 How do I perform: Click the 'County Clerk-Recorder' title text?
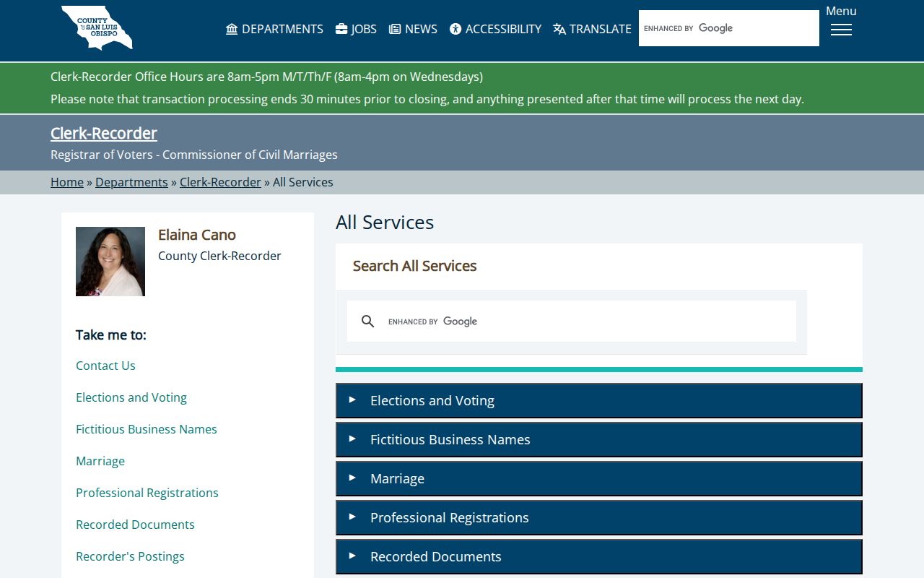tap(219, 256)
